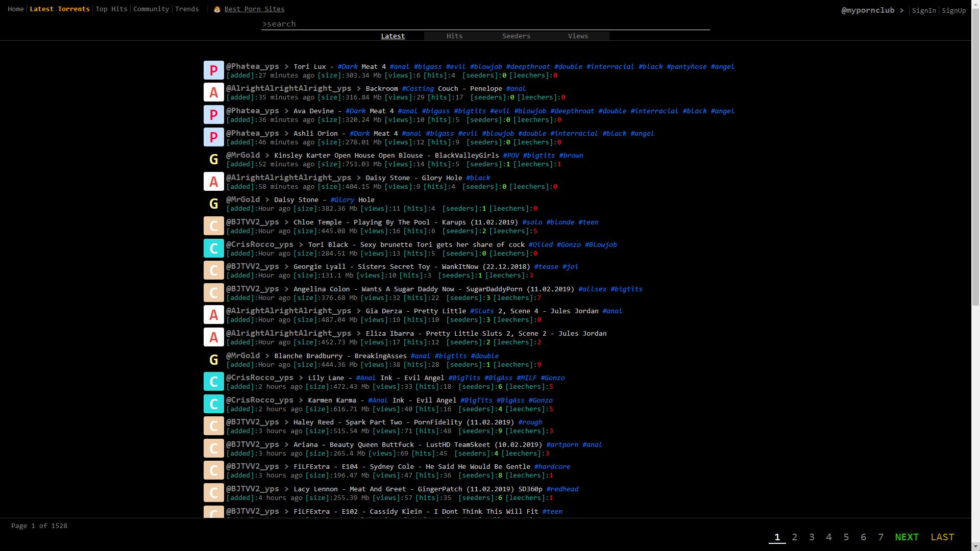Select the Views sort tab
Image resolution: width=980 pixels, height=551 pixels.
[578, 36]
